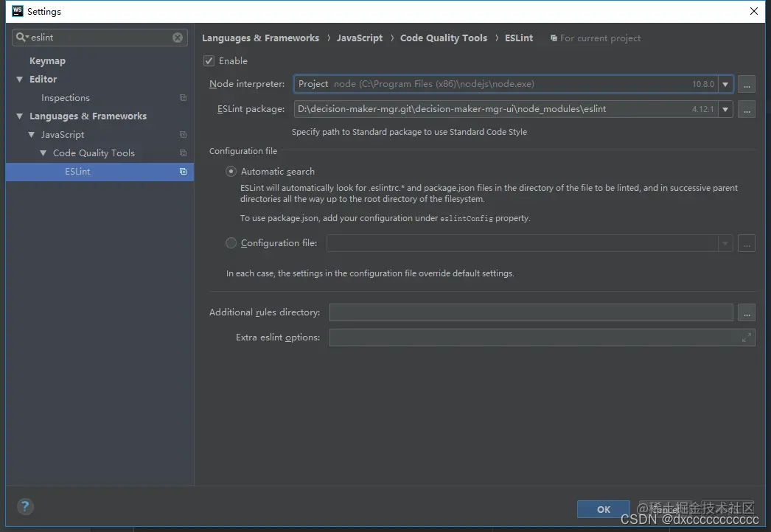Click the WebStorm logo in title bar

coord(17,11)
